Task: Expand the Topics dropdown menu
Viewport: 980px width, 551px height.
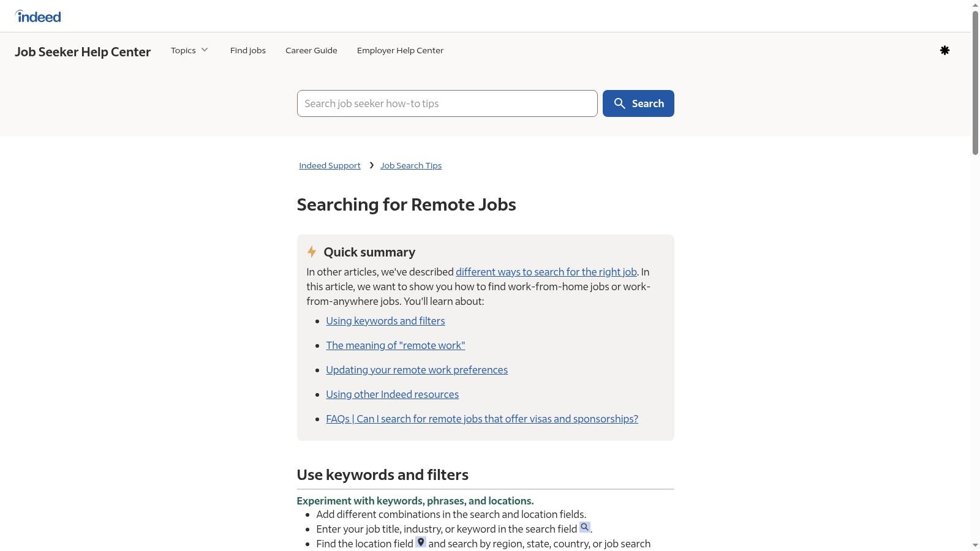Action: tap(189, 50)
